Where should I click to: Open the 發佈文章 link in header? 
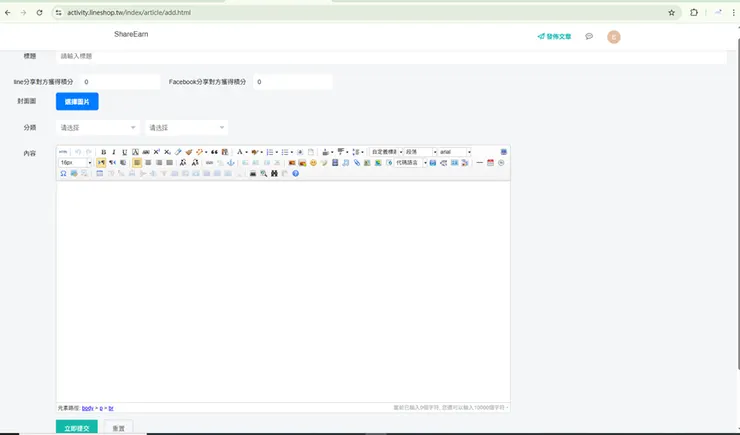555,36
